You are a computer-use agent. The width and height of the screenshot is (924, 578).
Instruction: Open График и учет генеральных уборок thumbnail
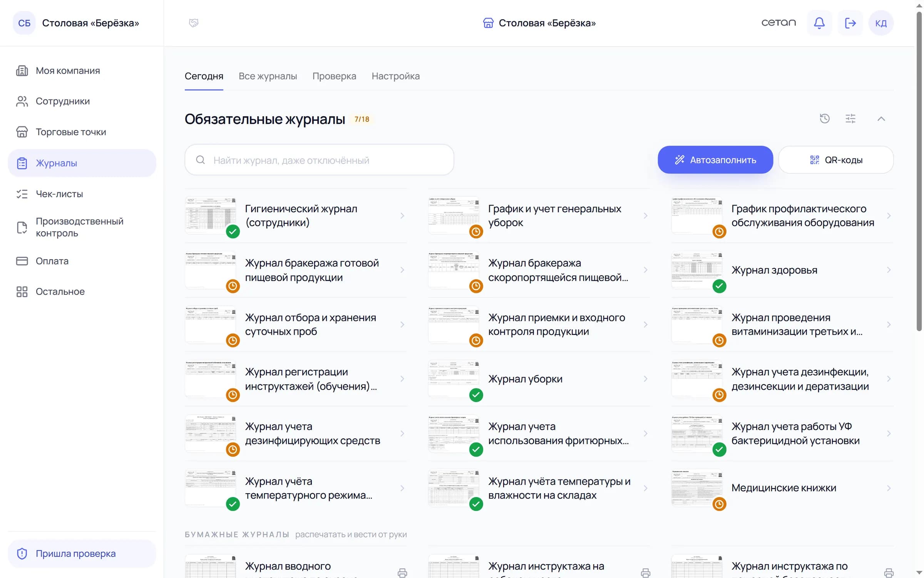pyautogui.click(x=453, y=215)
